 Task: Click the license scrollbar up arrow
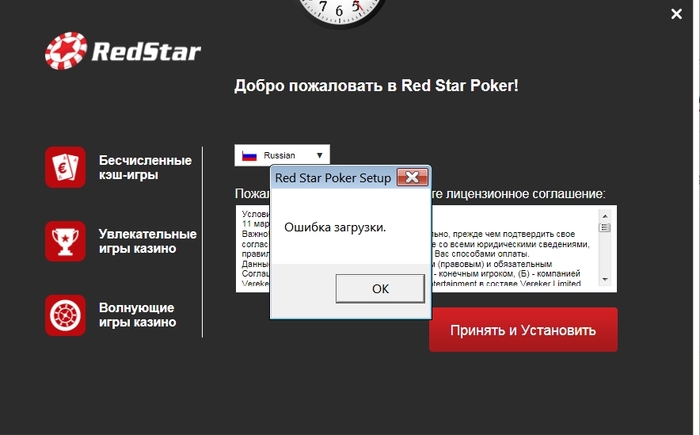tap(605, 216)
